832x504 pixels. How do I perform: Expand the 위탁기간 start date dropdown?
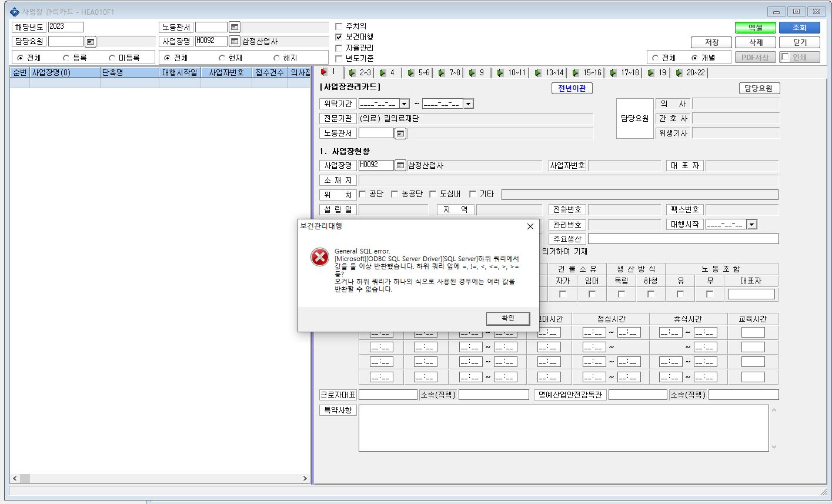[404, 104]
